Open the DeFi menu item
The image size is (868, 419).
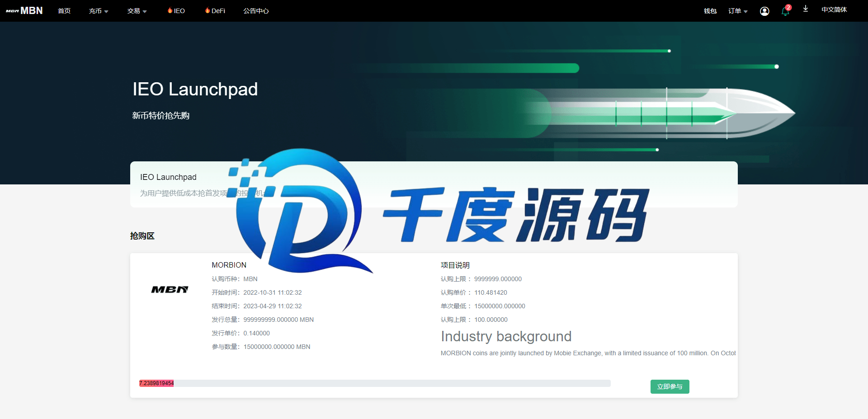(x=215, y=11)
